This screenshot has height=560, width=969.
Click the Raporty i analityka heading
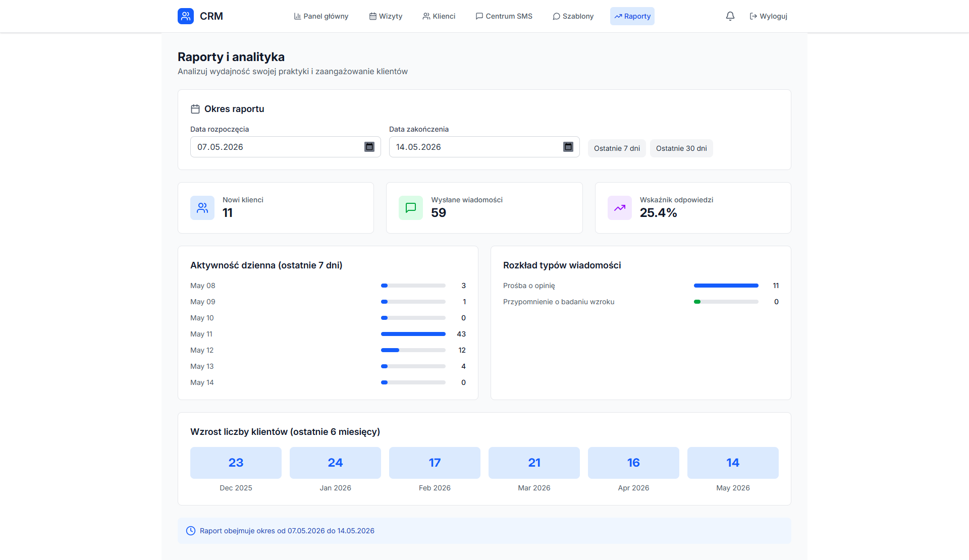[231, 57]
